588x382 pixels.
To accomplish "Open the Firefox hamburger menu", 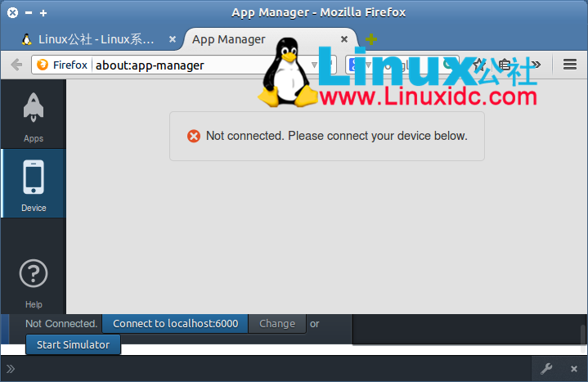I will pos(570,65).
